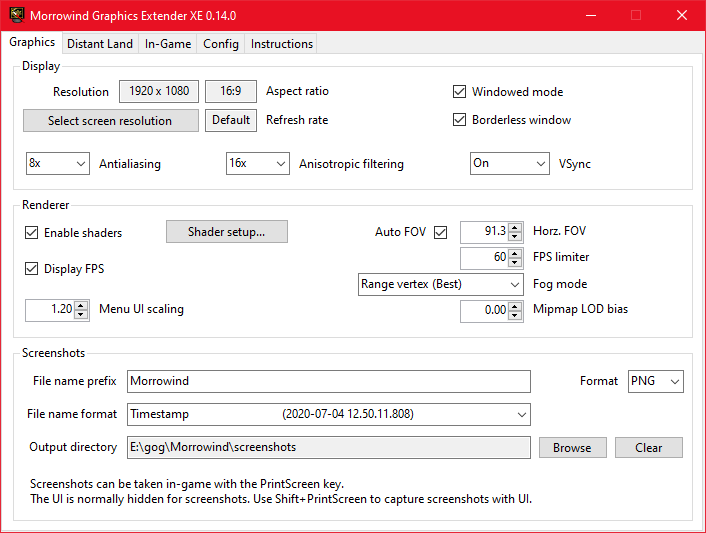Click the File name prefix text field
Viewport: 706px width, 533px height.
tap(329, 381)
